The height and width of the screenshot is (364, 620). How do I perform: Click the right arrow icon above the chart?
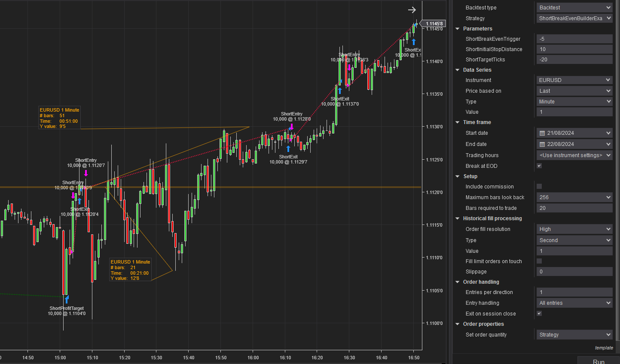(412, 10)
